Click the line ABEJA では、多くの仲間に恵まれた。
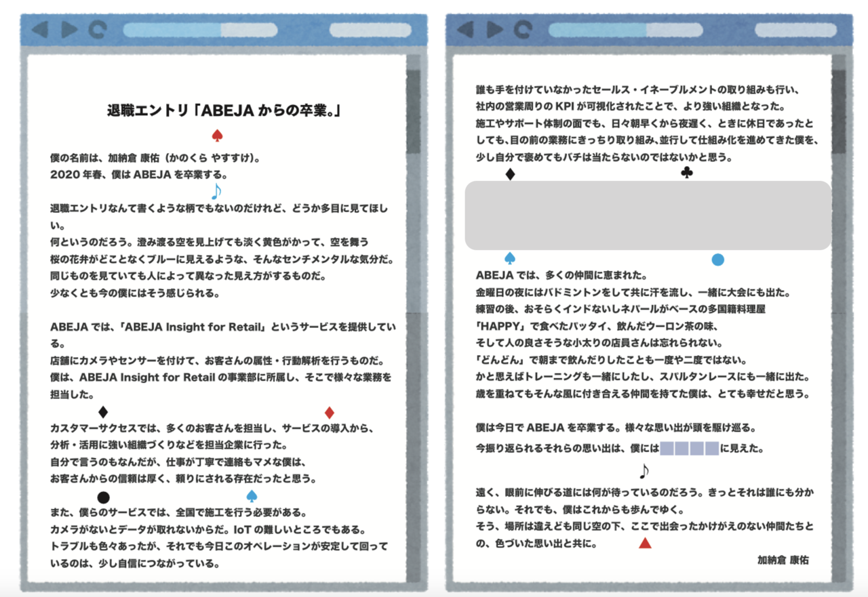The width and height of the screenshot is (868, 597). (563, 276)
